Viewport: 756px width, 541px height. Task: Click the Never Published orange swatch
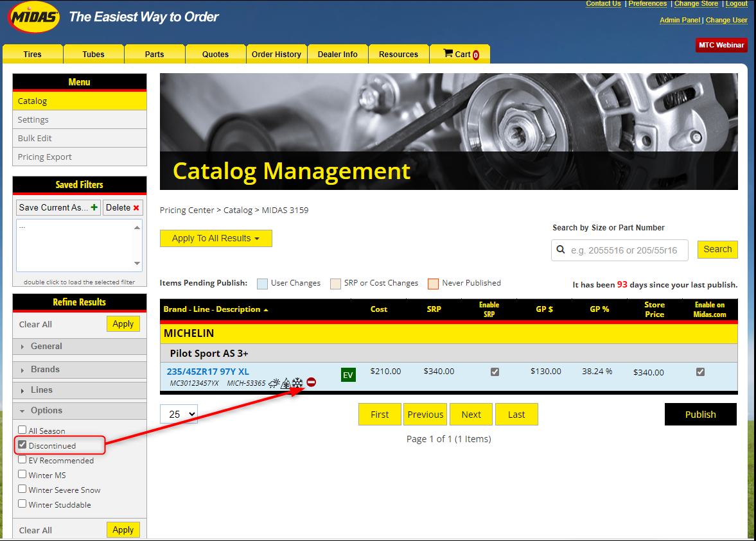(x=433, y=284)
